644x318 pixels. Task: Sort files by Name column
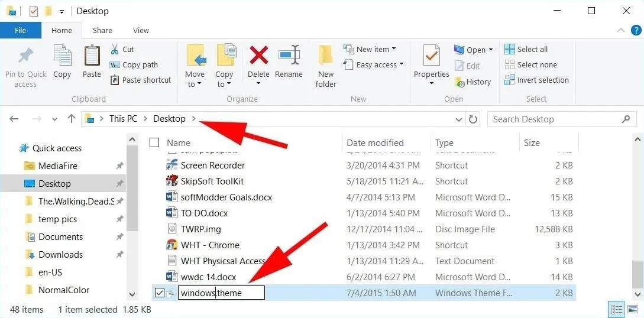pyautogui.click(x=178, y=143)
